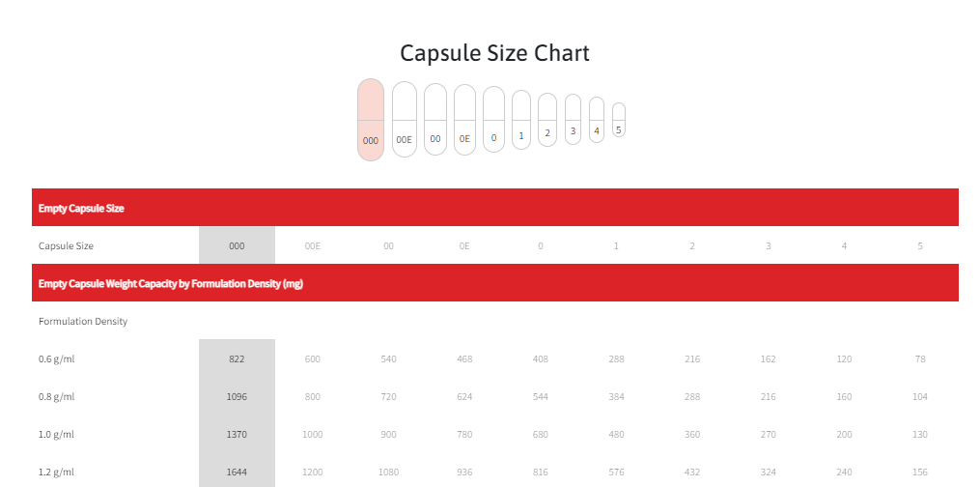
Task: Click the 00E column header in Capsule Size row
Action: click(x=313, y=245)
